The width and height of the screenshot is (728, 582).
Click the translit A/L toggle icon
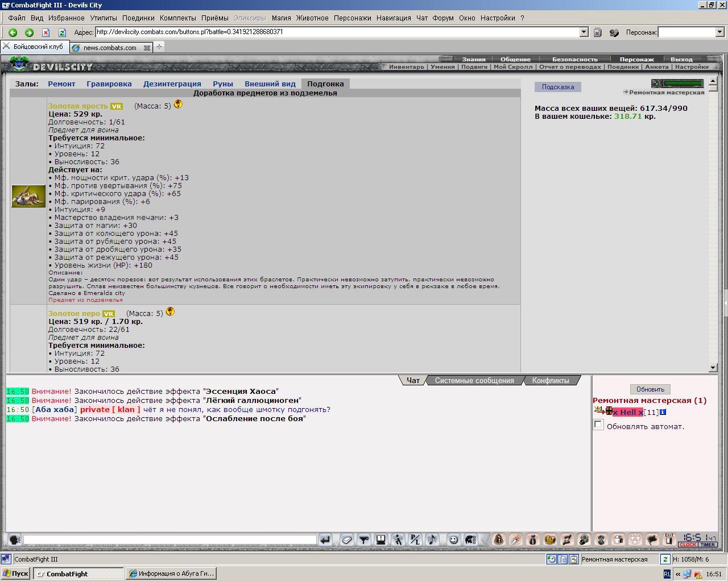coord(415,539)
